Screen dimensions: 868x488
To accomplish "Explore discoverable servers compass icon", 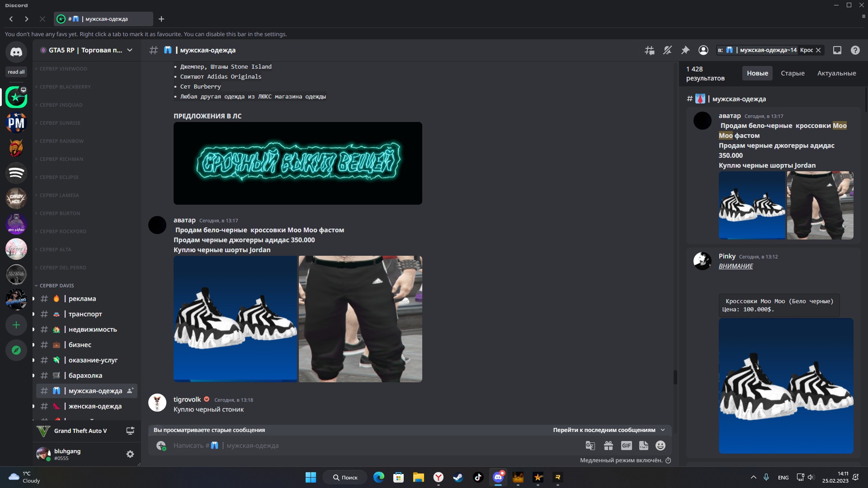I will pyautogui.click(x=16, y=350).
